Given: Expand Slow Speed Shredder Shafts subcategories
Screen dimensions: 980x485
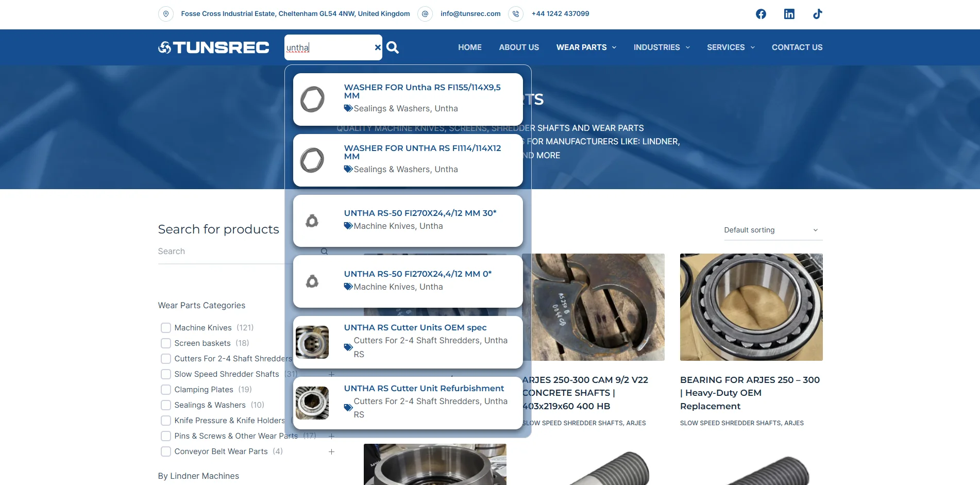Looking at the screenshot, I should point(331,374).
